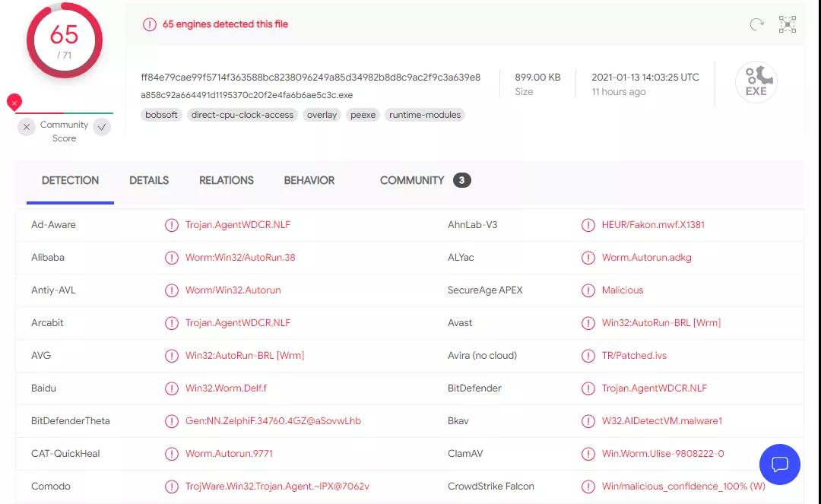Image resolution: width=821 pixels, height=504 pixels.
Task: Click the red community score marker pin
Action: click(14, 102)
